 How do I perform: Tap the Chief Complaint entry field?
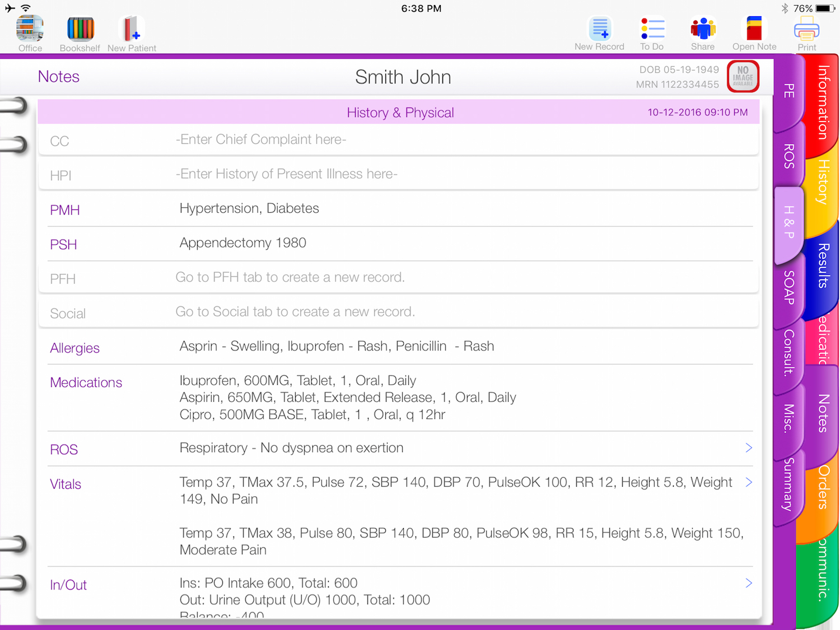click(399, 140)
